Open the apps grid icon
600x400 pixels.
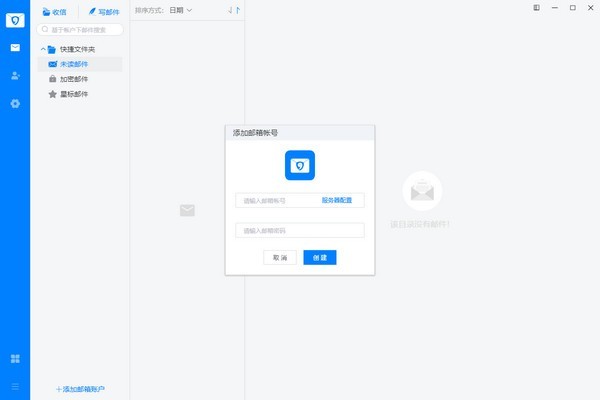[x=15, y=359]
